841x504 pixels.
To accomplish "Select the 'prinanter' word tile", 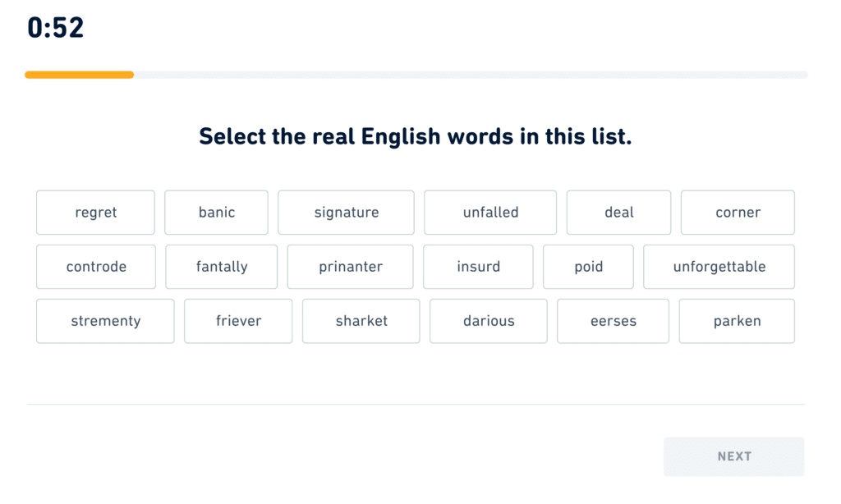I will tap(351, 267).
